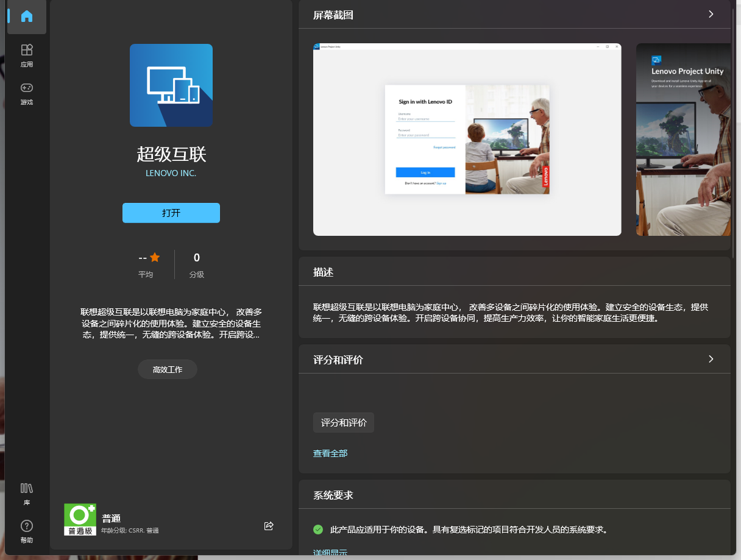741x560 pixels.
Task: Open the Lenovo Project Unity screenshot thumbnail
Action: point(683,140)
